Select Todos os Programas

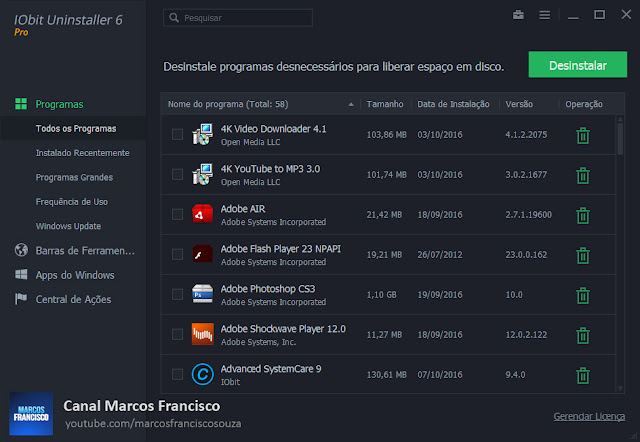pos(76,129)
